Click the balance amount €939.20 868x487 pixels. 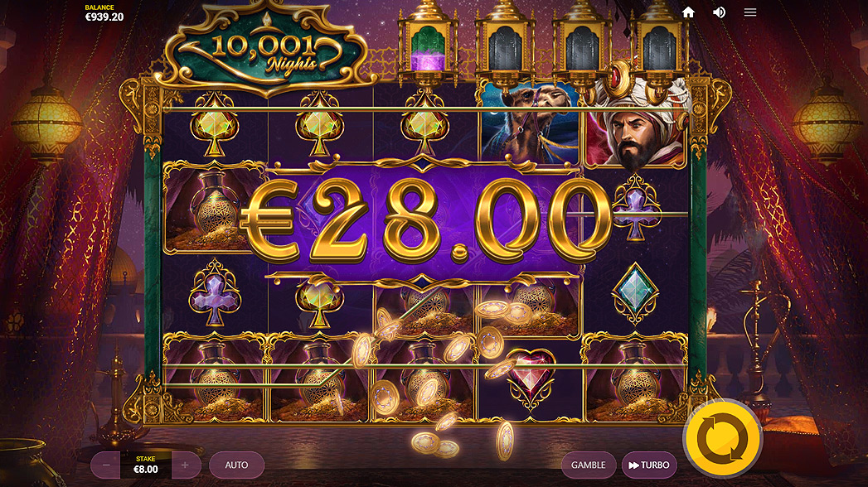104,17
